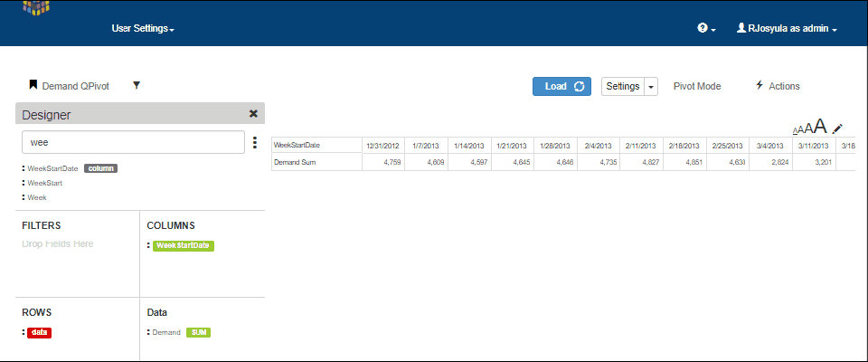
Task: Click the red data tag in ROWS
Action: coord(39,333)
